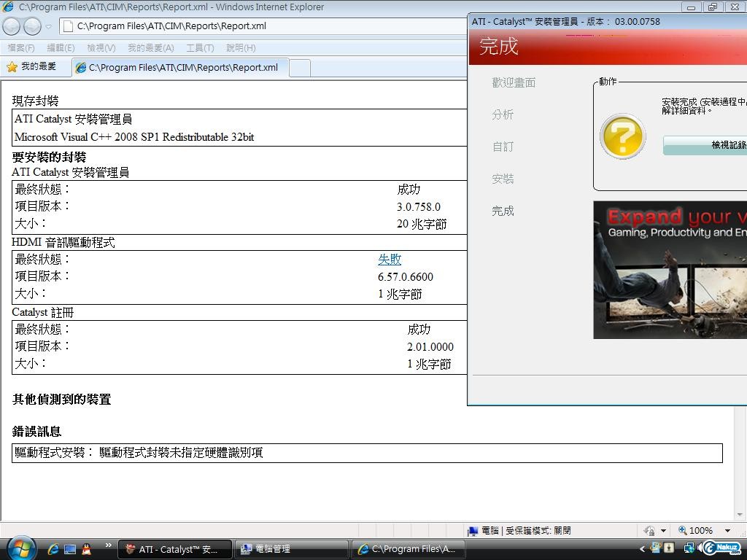Launch Internet Explorer from the quick launch

53,549
